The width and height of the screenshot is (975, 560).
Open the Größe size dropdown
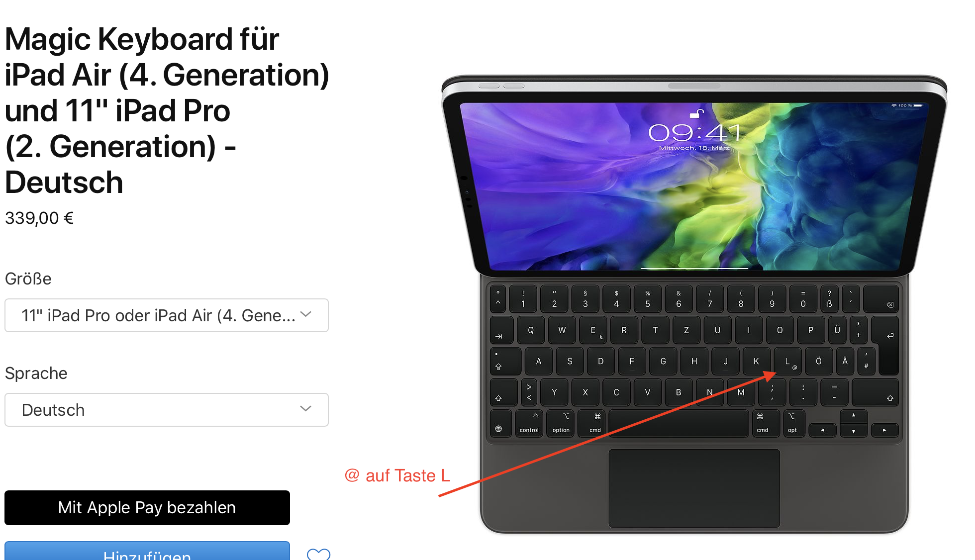tap(167, 315)
